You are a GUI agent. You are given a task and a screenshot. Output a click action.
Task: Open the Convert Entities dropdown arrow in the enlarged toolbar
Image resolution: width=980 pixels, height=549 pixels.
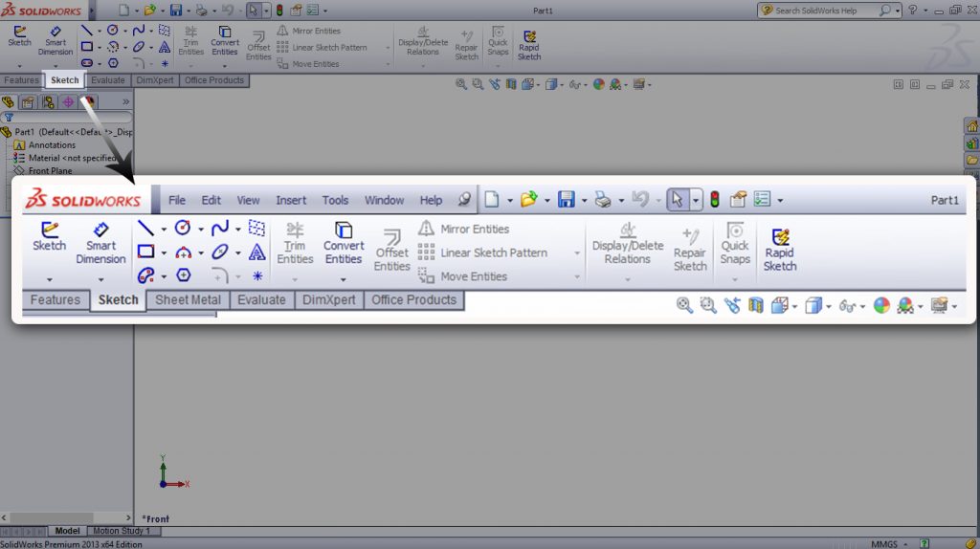coord(344,280)
